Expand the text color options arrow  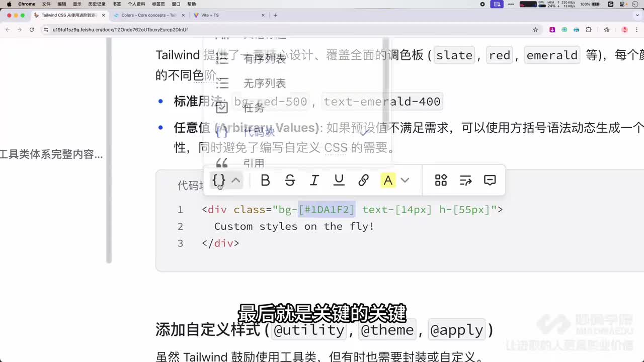click(x=405, y=180)
